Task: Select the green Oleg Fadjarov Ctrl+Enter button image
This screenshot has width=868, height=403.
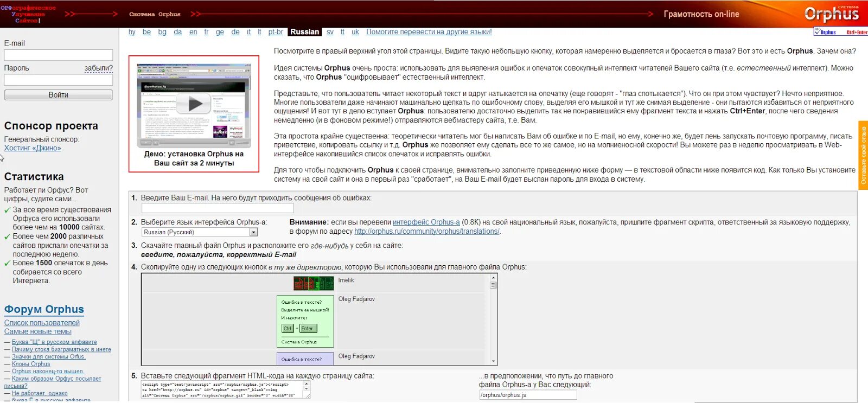Action: coord(305,322)
